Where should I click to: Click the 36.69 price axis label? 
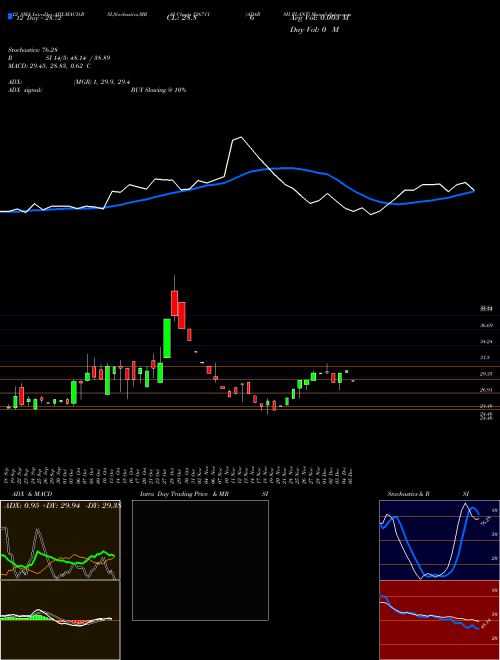pyautogui.click(x=487, y=325)
